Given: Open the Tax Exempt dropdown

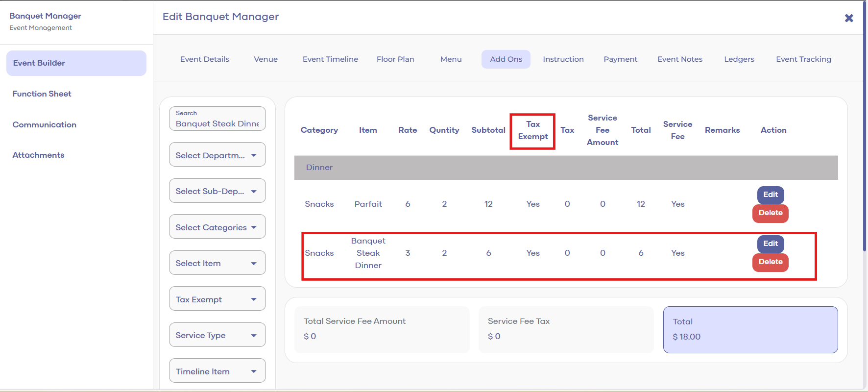Looking at the screenshot, I should click(217, 299).
